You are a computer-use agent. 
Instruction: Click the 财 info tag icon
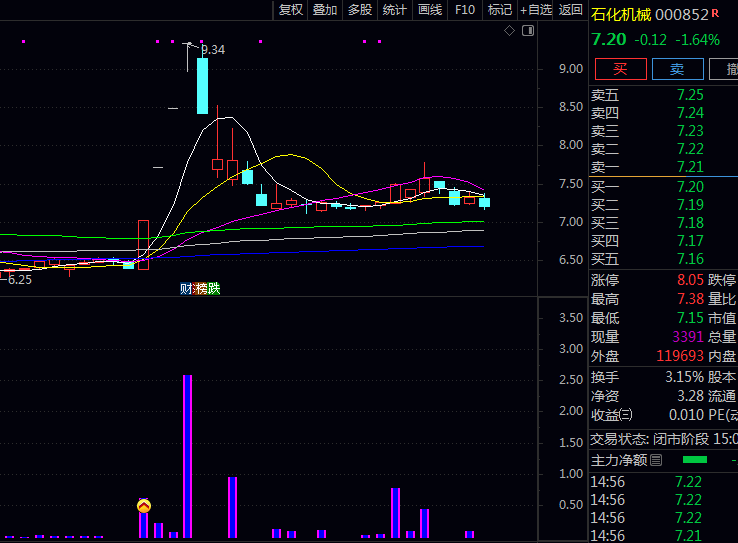coord(186,289)
